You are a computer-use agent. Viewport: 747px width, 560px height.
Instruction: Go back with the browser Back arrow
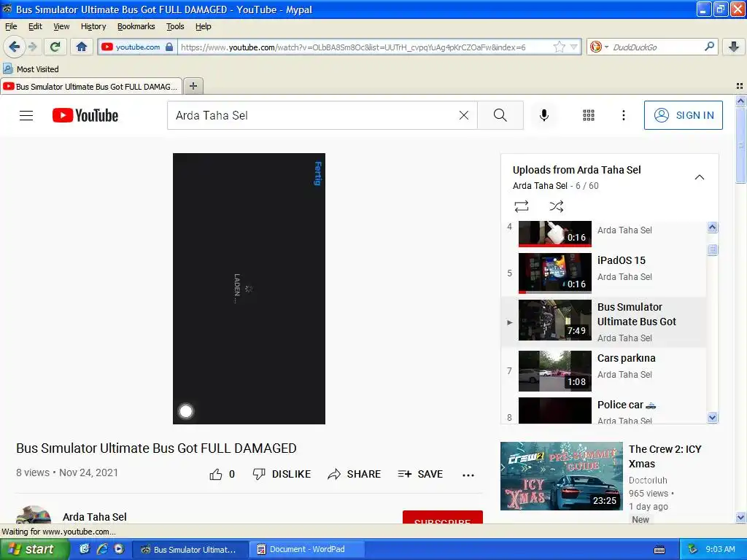click(13, 47)
